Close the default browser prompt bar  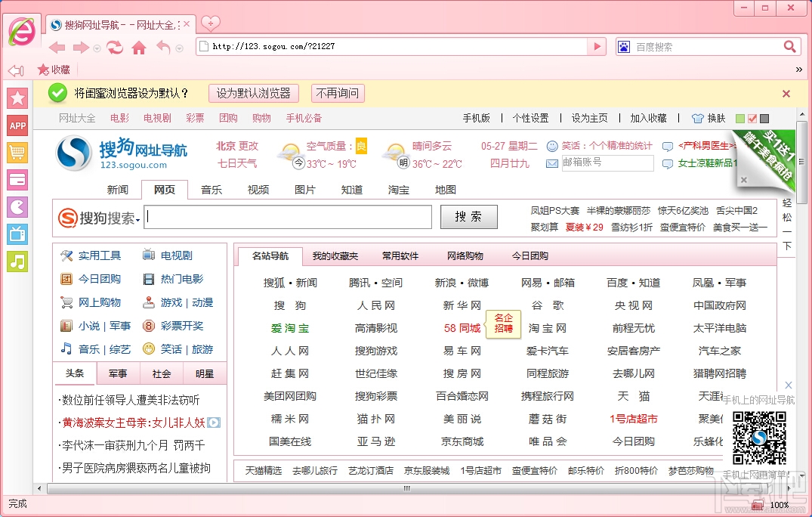pos(786,94)
